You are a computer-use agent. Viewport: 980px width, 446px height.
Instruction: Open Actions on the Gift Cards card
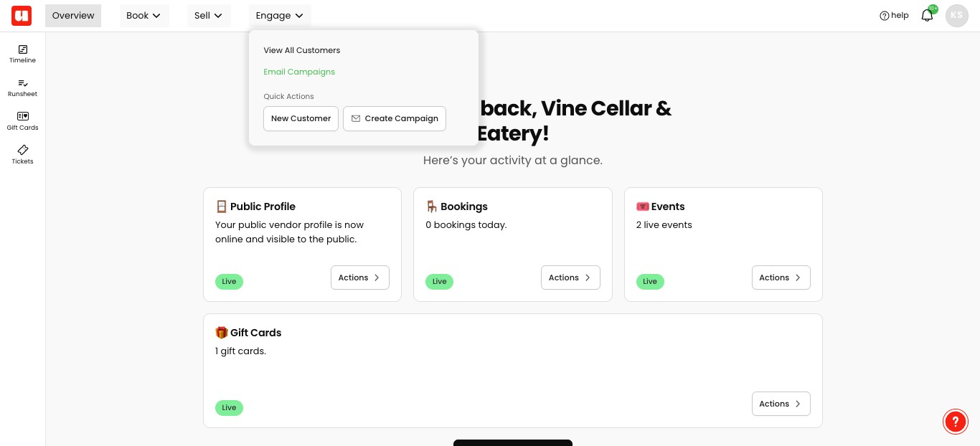781,404
